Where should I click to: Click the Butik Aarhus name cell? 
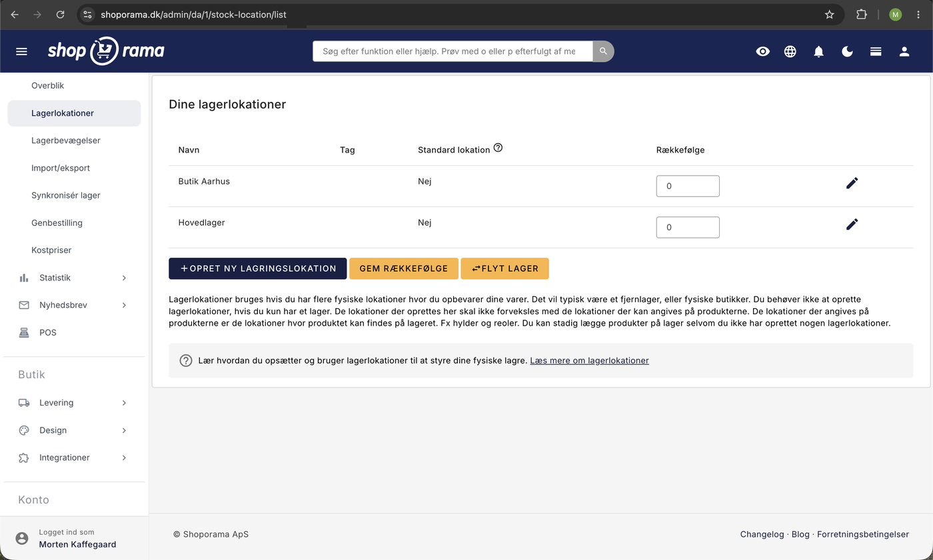(x=204, y=181)
